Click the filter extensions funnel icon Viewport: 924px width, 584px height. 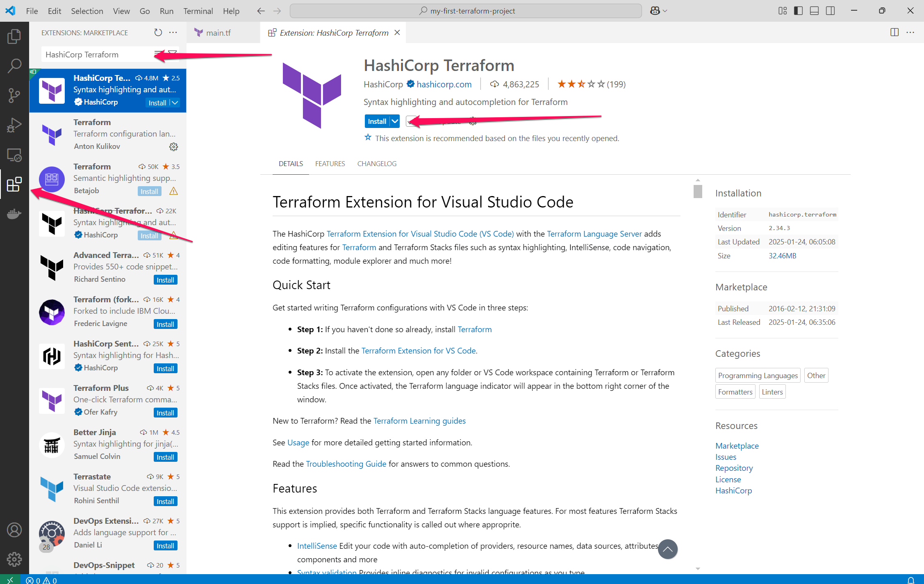pos(173,54)
